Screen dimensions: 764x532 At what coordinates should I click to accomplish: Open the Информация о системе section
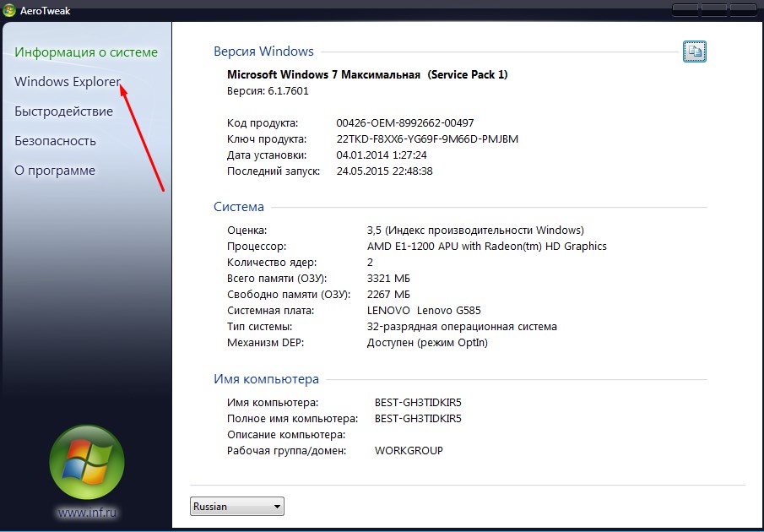[86, 52]
